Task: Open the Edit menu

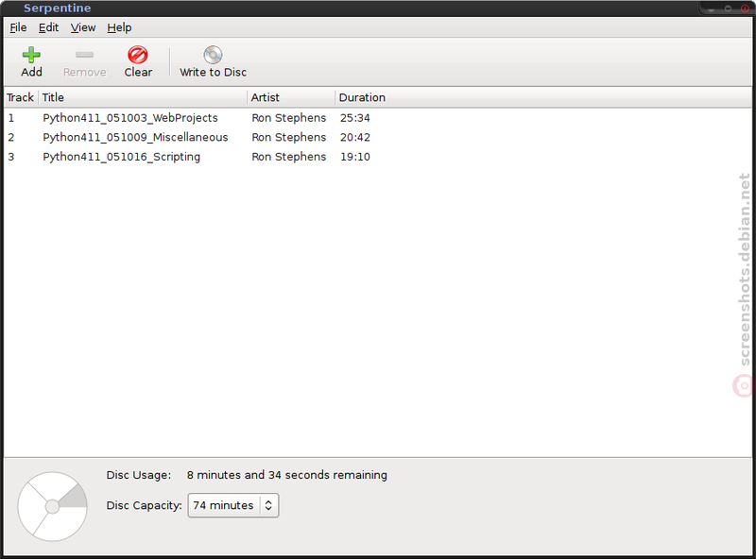Action: point(49,28)
